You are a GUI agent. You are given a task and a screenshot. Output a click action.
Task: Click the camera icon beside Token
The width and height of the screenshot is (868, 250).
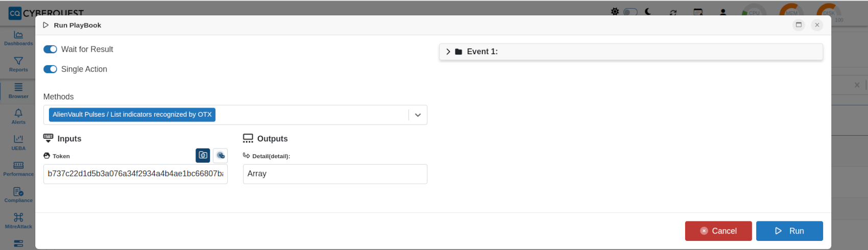pyautogui.click(x=203, y=155)
